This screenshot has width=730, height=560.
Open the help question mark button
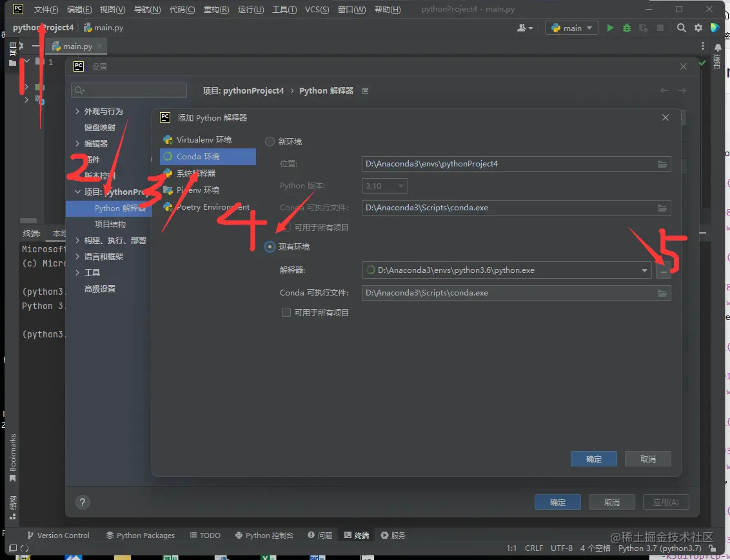(x=83, y=502)
